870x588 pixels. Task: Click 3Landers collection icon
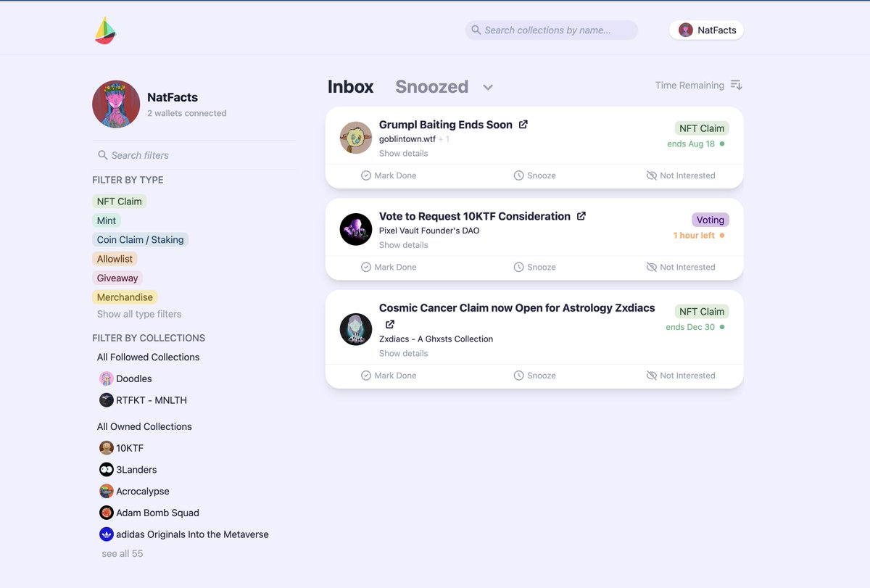(107, 469)
